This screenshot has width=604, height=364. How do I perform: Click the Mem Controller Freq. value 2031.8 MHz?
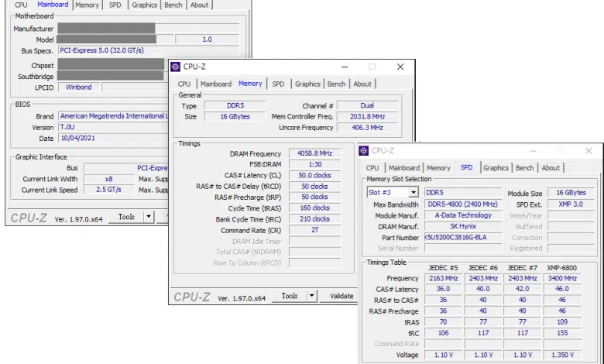[368, 116]
